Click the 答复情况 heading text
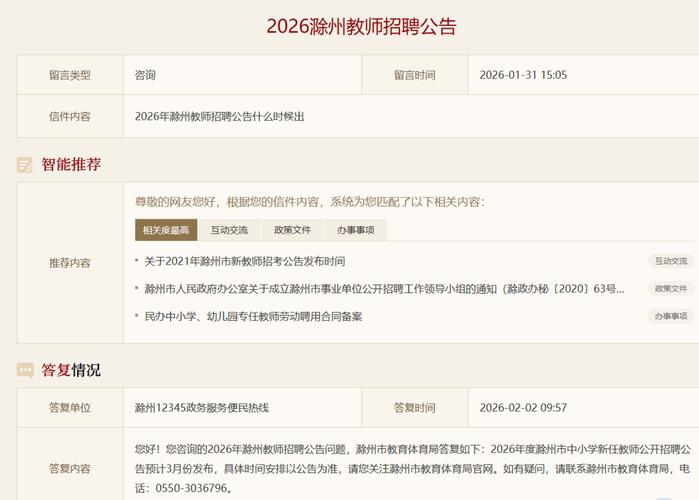Screen dimensions: 699x500 pyautogui.click(x=71, y=370)
